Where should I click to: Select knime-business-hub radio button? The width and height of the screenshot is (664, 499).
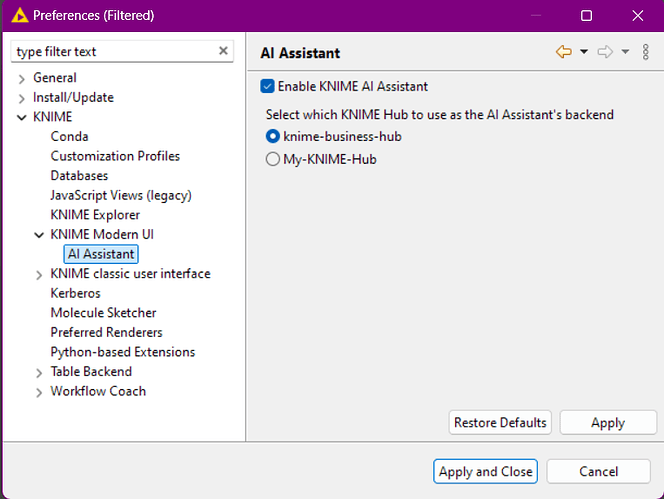[x=273, y=136]
